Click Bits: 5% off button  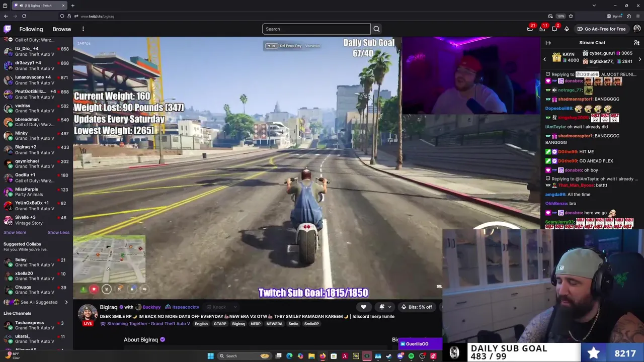[x=416, y=307]
